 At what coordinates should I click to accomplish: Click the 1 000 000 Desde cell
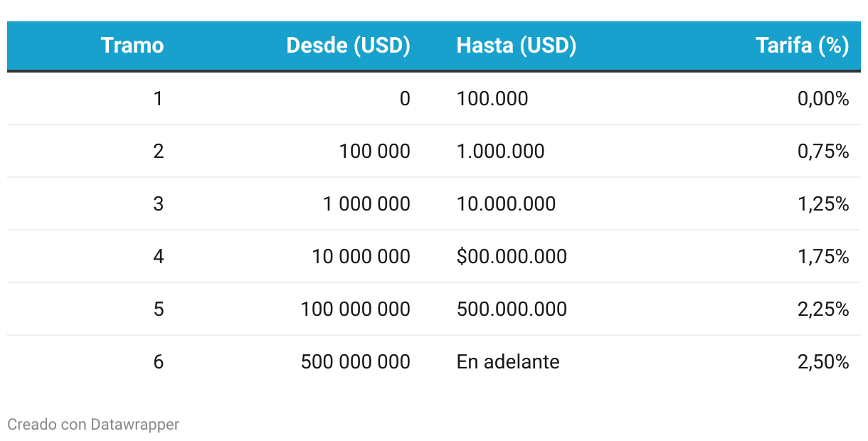[366, 203]
